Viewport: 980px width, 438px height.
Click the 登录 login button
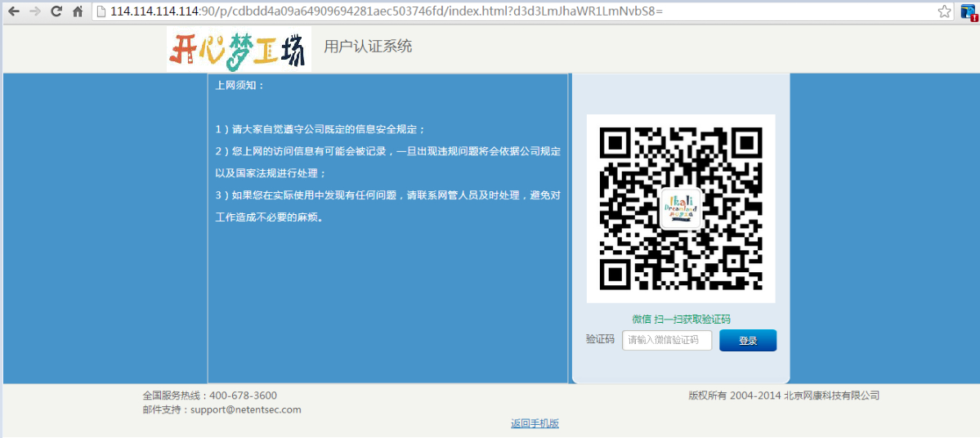748,341
